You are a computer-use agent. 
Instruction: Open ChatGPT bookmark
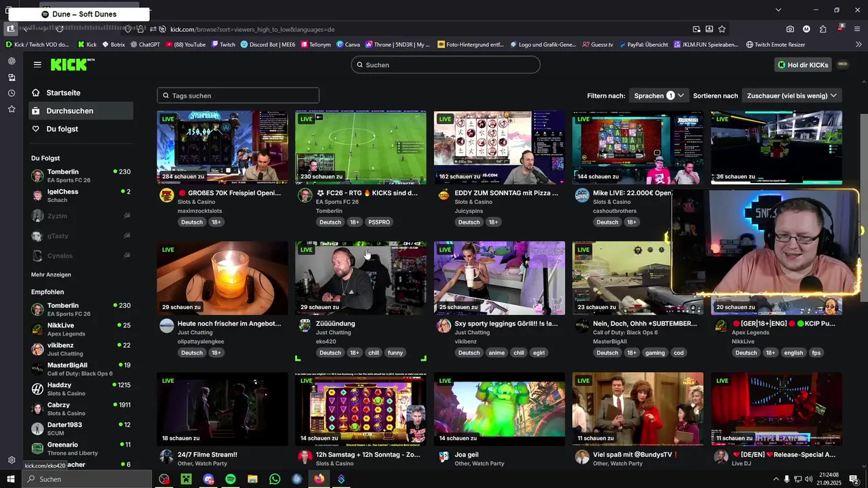click(144, 45)
